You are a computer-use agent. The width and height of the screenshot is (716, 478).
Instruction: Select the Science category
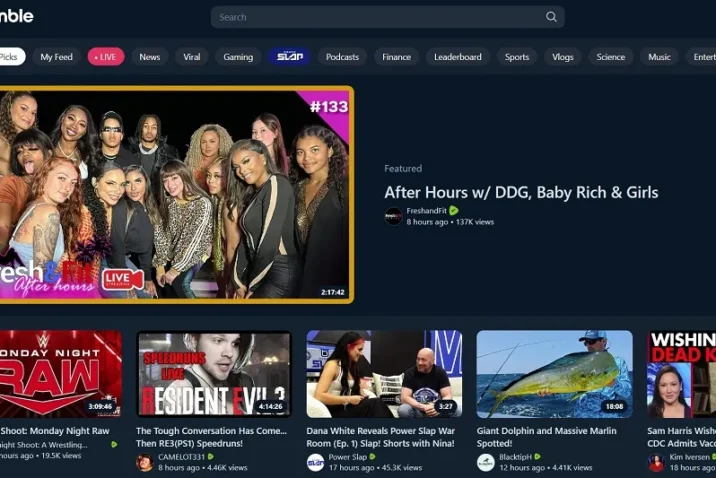pyautogui.click(x=611, y=57)
